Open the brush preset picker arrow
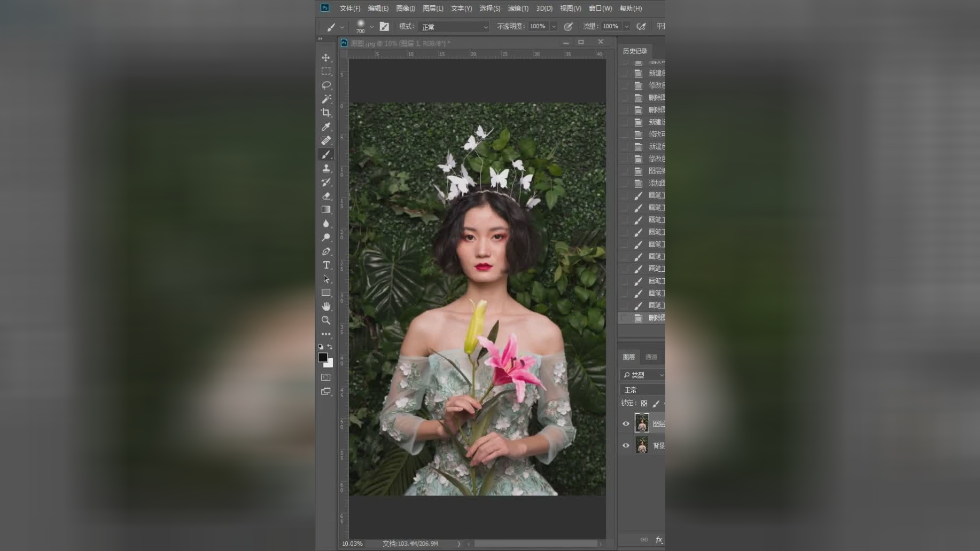This screenshot has width=980, height=551. click(x=372, y=27)
